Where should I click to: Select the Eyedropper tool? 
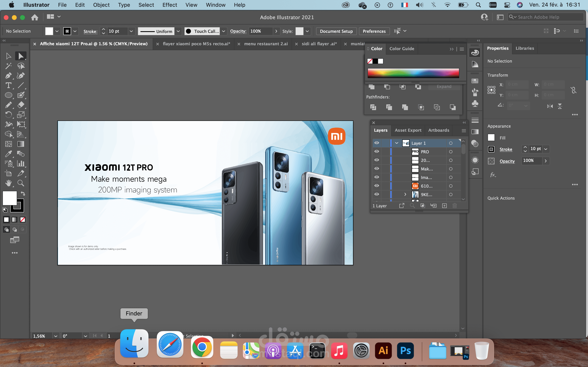tap(8, 154)
